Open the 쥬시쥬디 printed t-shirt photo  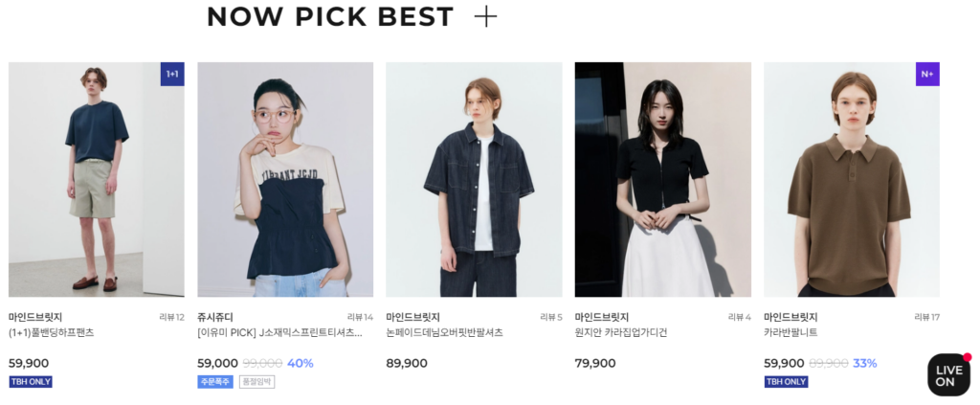click(x=285, y=179)
